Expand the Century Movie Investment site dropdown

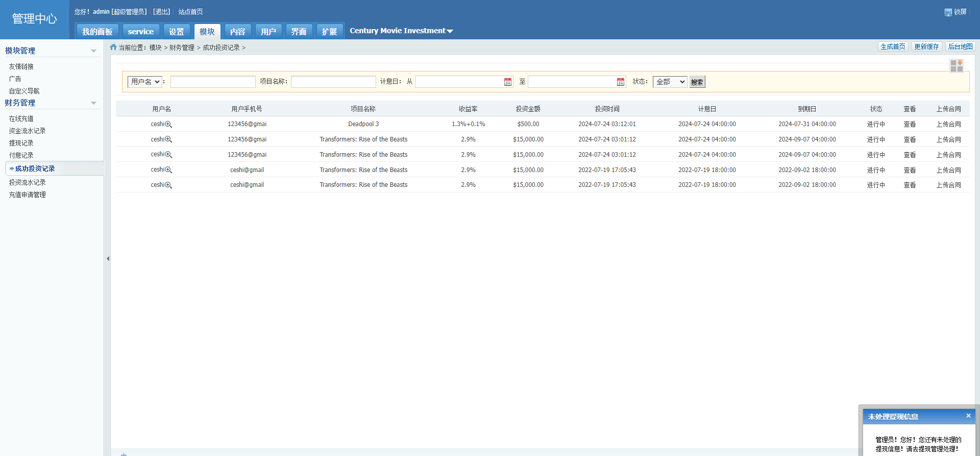point(450,31)
